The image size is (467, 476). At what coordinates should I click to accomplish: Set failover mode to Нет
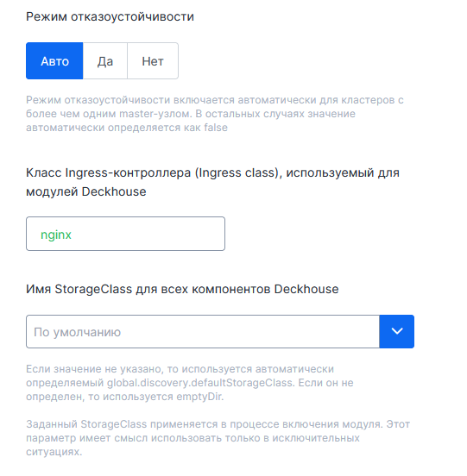153,61
